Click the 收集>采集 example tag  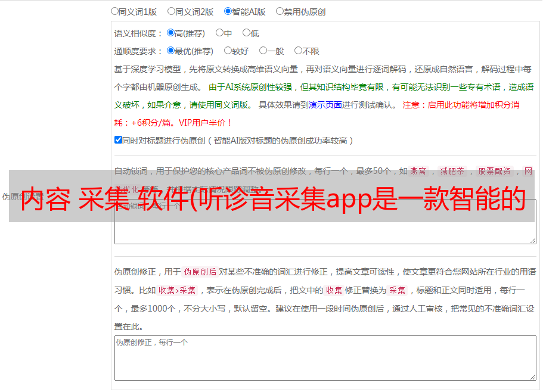pyautogui.click(x=177, y=290)
